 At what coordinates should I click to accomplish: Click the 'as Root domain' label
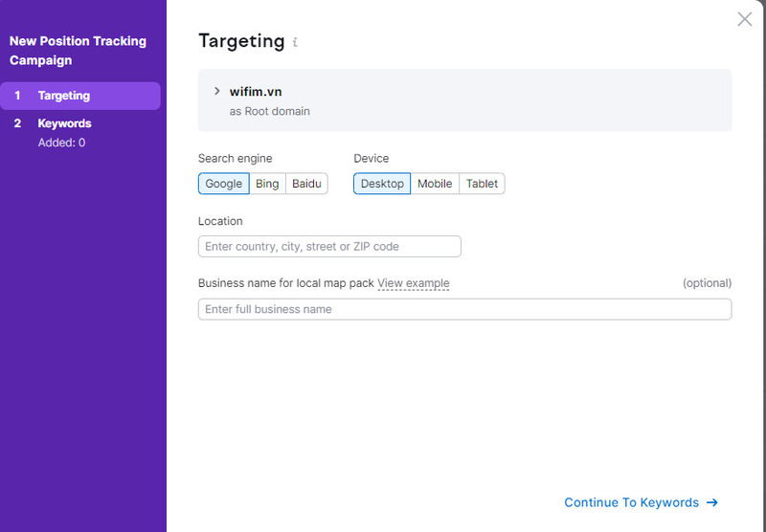click(269, 111)
